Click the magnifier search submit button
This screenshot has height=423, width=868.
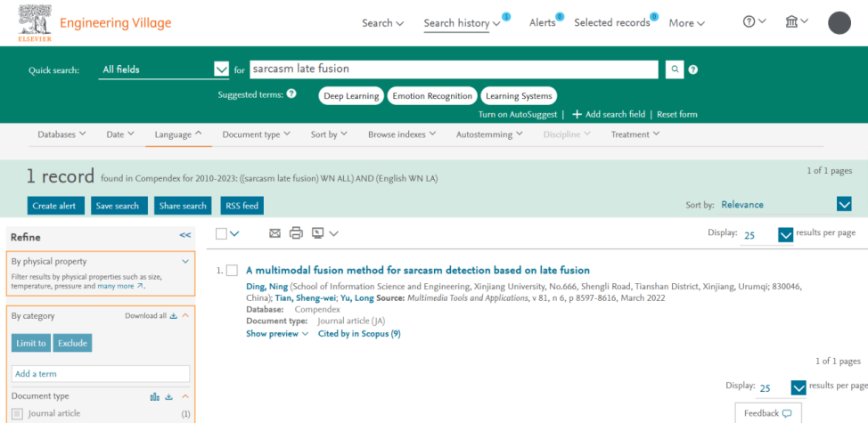[675, 69]
